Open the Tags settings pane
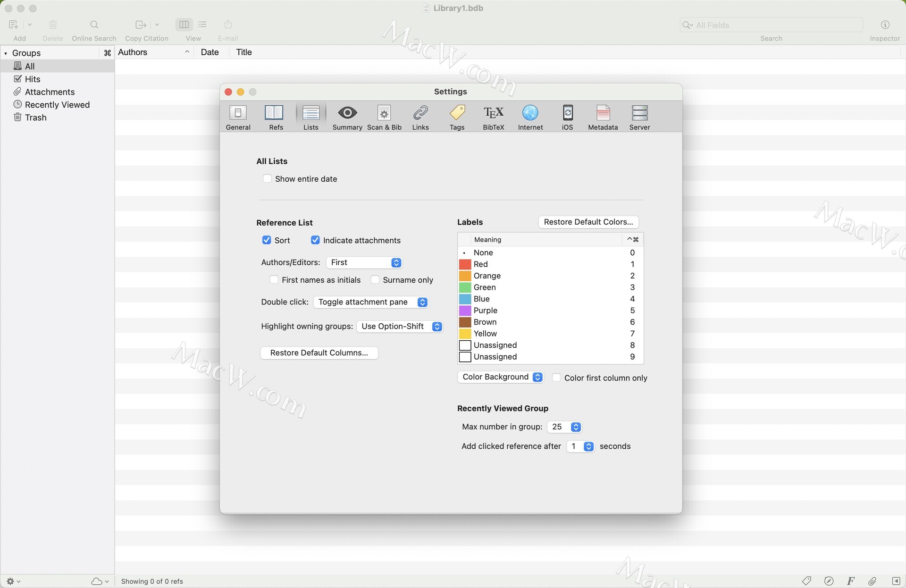The image size is (906, 588). (x=457, y=117)
